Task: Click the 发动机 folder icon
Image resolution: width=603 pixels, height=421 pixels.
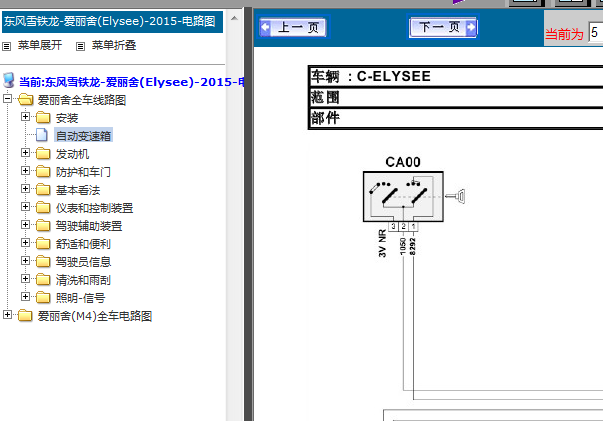Action: tap(43, 153)
